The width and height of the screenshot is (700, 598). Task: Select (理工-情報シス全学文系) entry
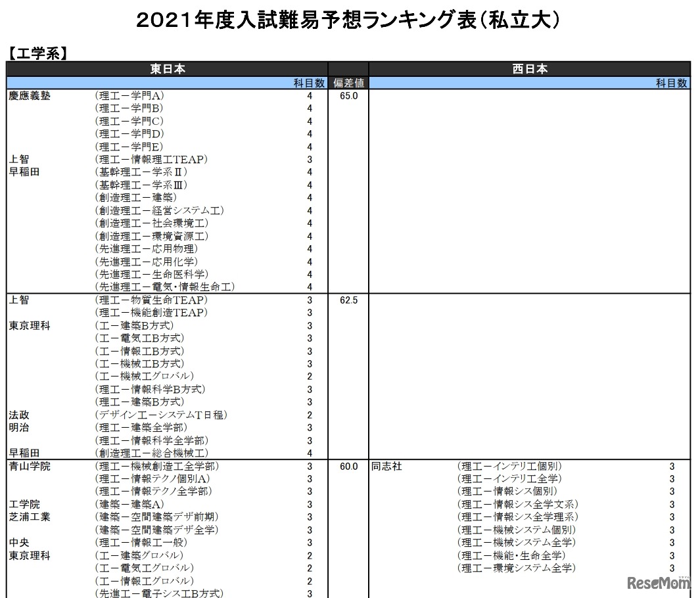click(518, 504)
